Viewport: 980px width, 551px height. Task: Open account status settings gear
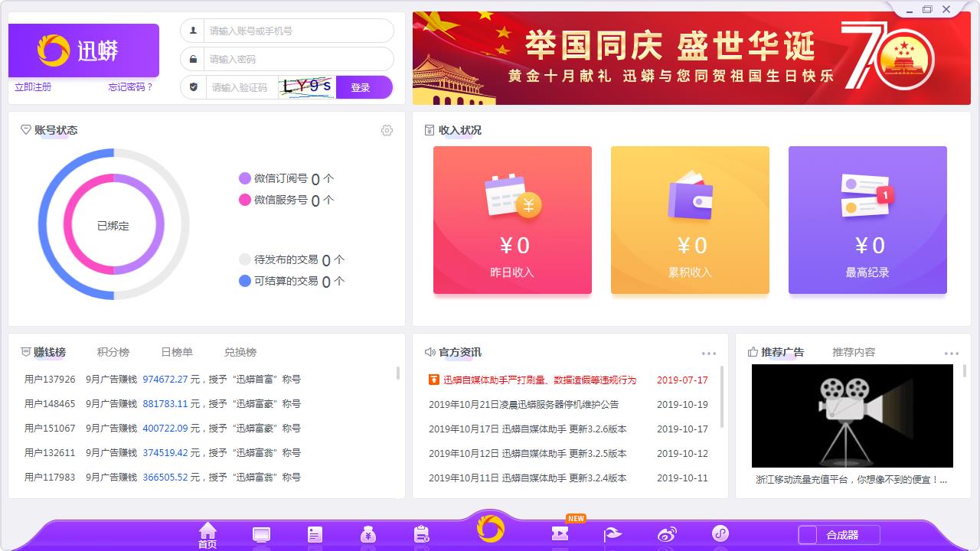point(387,131)
